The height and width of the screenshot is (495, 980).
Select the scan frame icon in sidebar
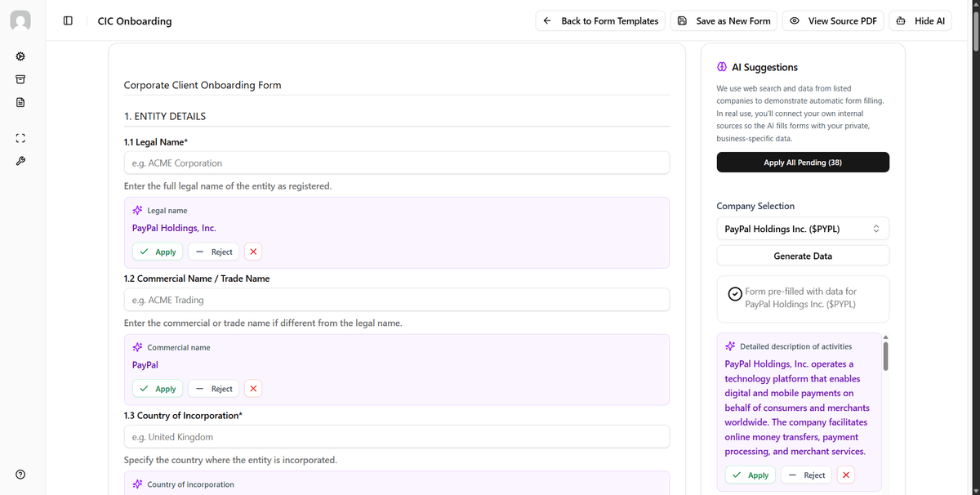pyautogui.click(x=20, y=137)
